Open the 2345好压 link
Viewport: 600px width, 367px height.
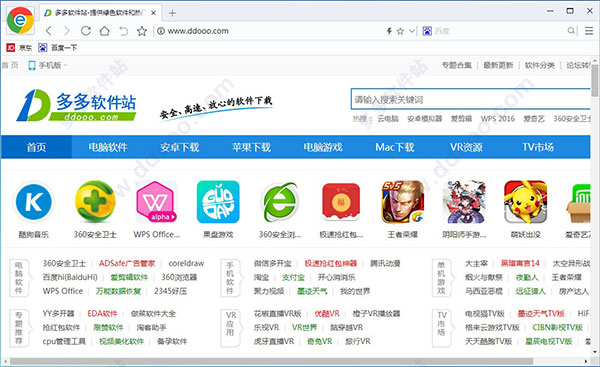(170, 291)
